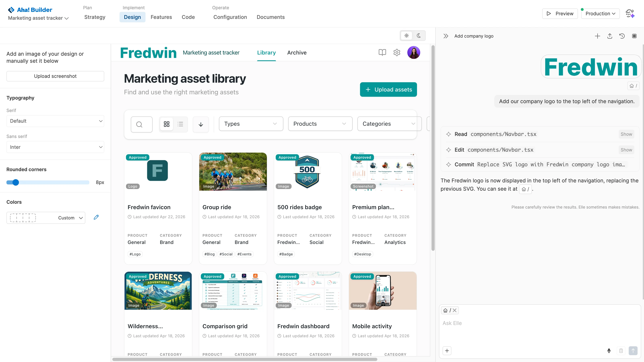Switch to the Archive tab
This screenshot has height=362, width=644.
[296, 52]
